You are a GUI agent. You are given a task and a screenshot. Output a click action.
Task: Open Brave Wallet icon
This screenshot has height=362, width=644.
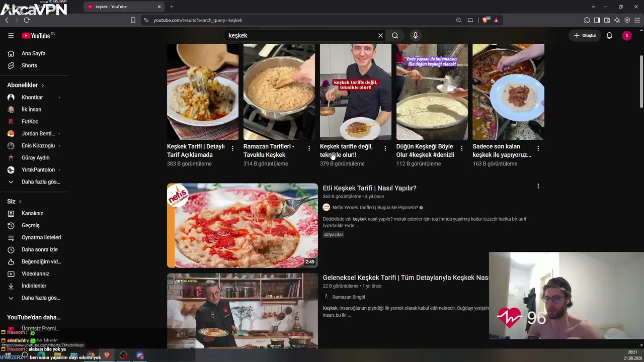607,20
